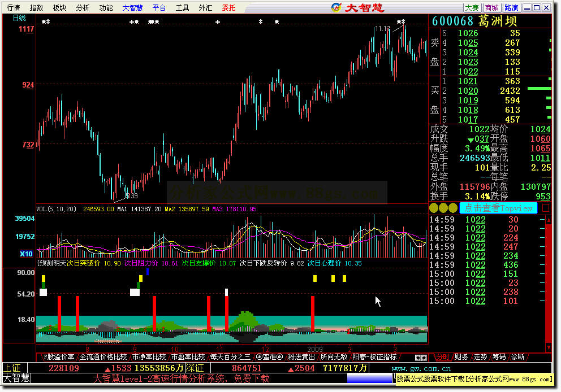Select the 阳春-权证指标 indicator tab
Screen dimensions: 561x392
click(374, 356)
